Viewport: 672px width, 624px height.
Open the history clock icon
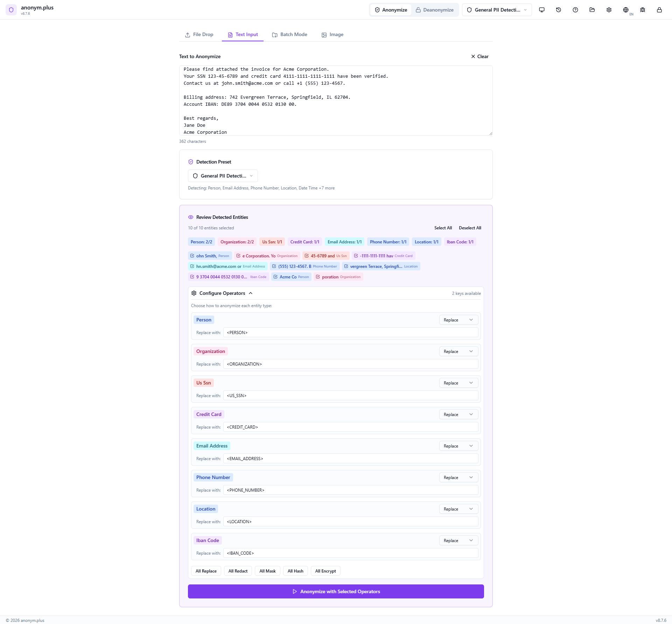coord(558,10)
